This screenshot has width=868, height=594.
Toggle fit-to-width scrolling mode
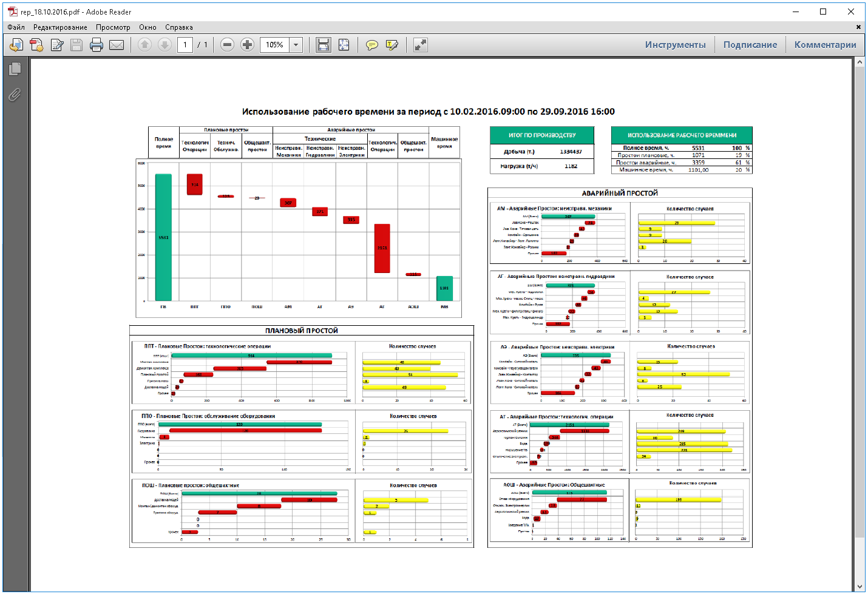(x=324, y=45)
